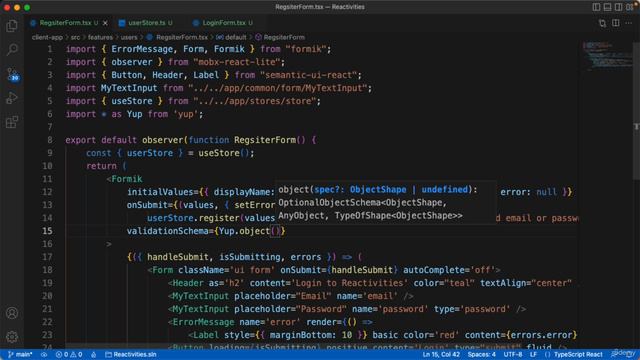Screen dimensions: 640x360
Task: Click inside Yup.object parentheses on line 15
Action: click(x=276, y=231)
